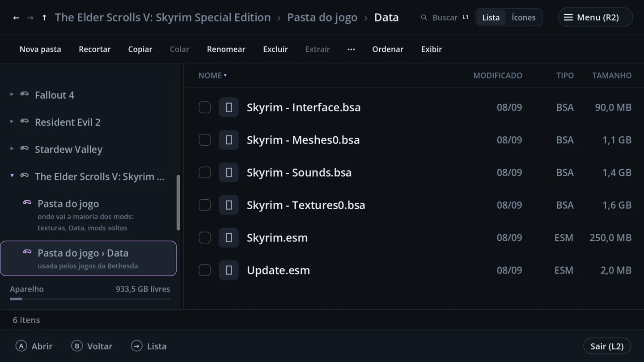Click the file icon of Skyrim - Sounds.bsa

pyautogui.click(x=229, y=173)
